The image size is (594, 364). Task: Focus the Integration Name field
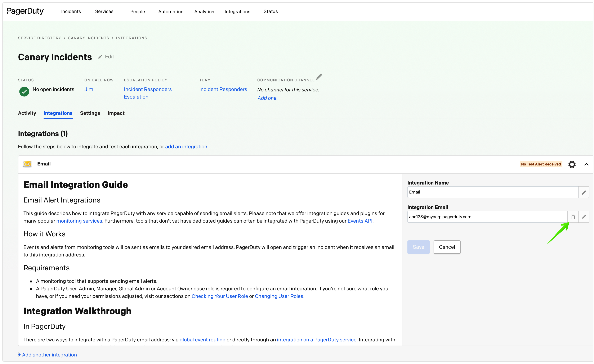(493, 192)
